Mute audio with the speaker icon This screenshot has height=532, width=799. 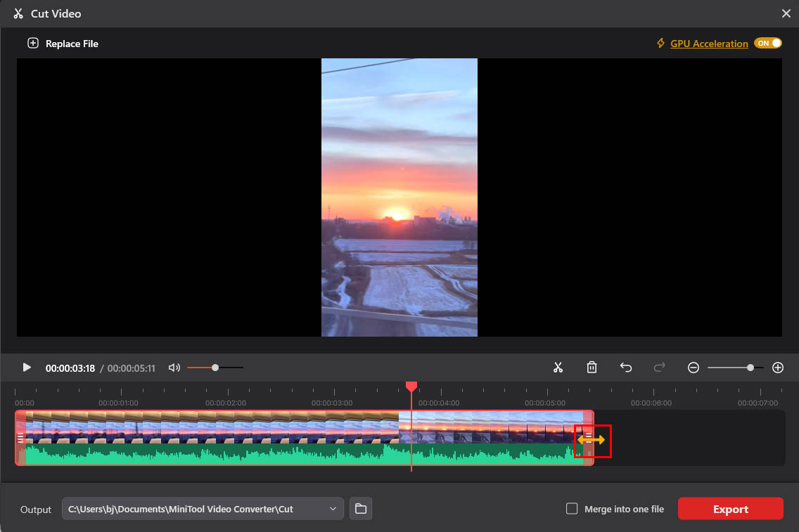click(174, 368)
